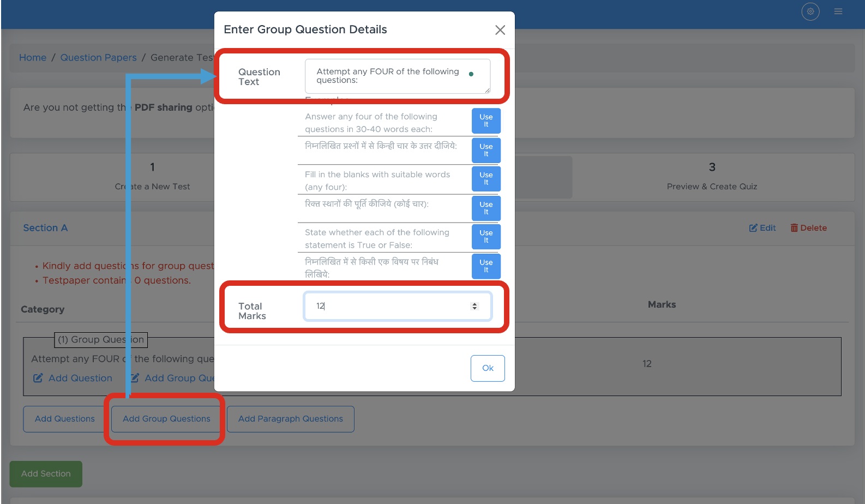The height and width of the screenshot is (504, 865).
Task: Click the green Add Section button
Action: click(46, 474)
